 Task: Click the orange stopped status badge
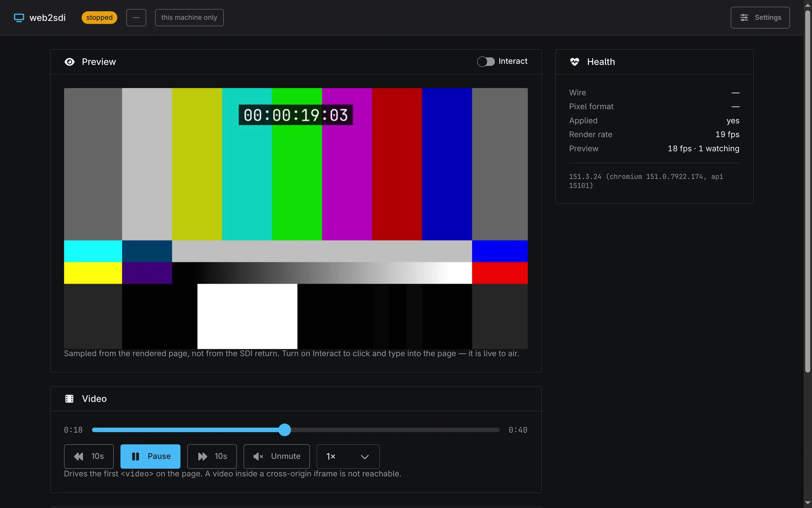100,17
